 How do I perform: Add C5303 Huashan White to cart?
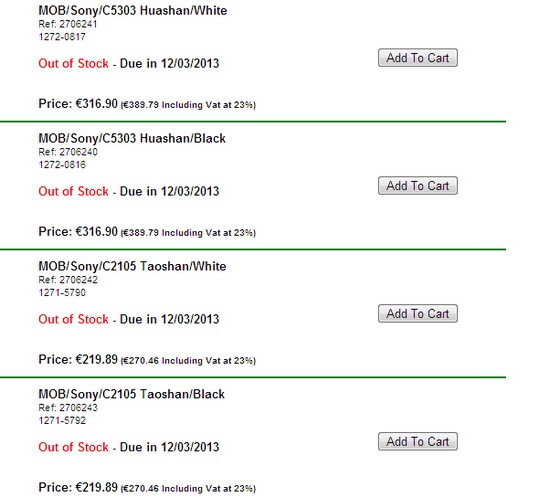(x=418, y=58)
